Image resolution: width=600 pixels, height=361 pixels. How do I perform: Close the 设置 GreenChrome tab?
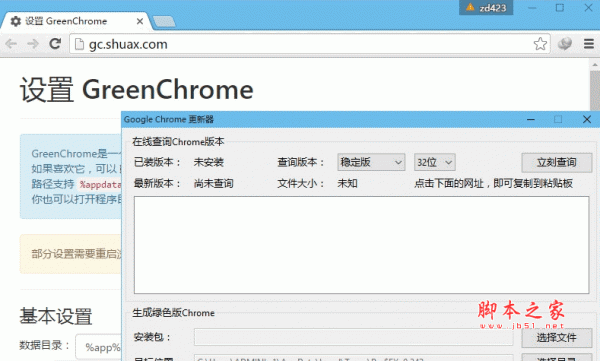[x=140, y=21]
